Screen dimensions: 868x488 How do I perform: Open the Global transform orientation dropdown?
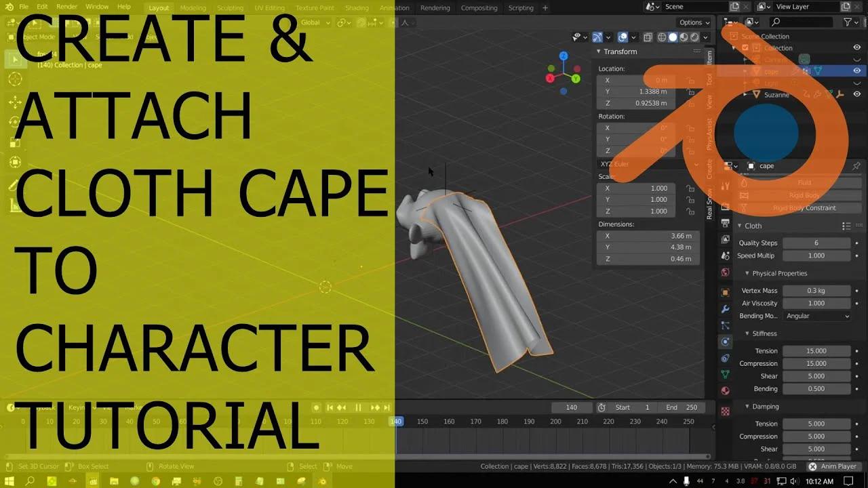[314, 22]
